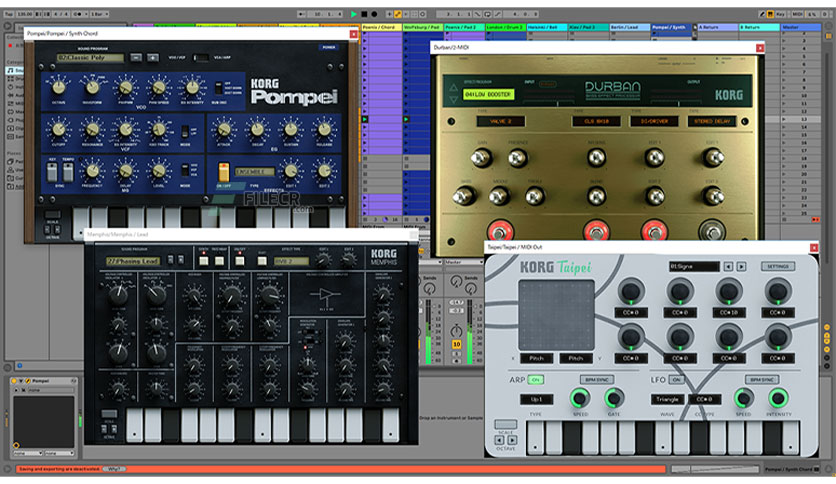
Task: Toggle the Taipei ARP ON button
Action: tap(535, 380)
